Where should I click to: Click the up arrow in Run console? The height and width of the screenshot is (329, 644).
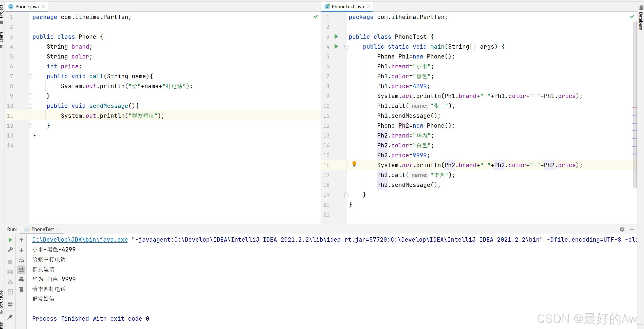21,240
